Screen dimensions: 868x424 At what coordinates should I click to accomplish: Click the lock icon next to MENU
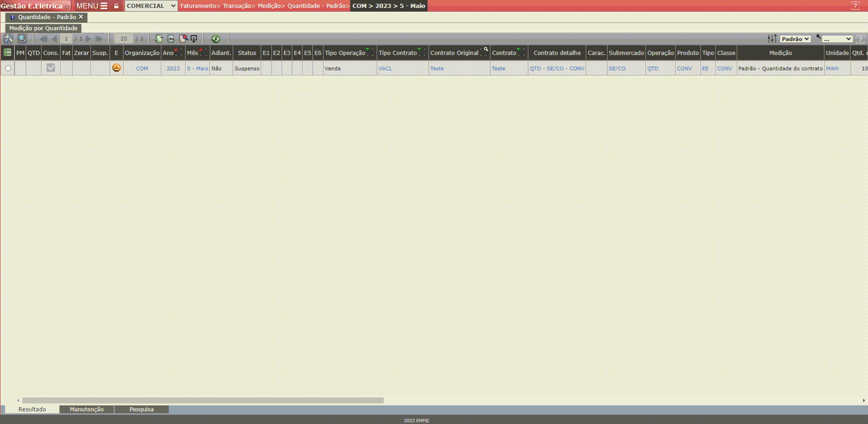click(x=117, y=6)
